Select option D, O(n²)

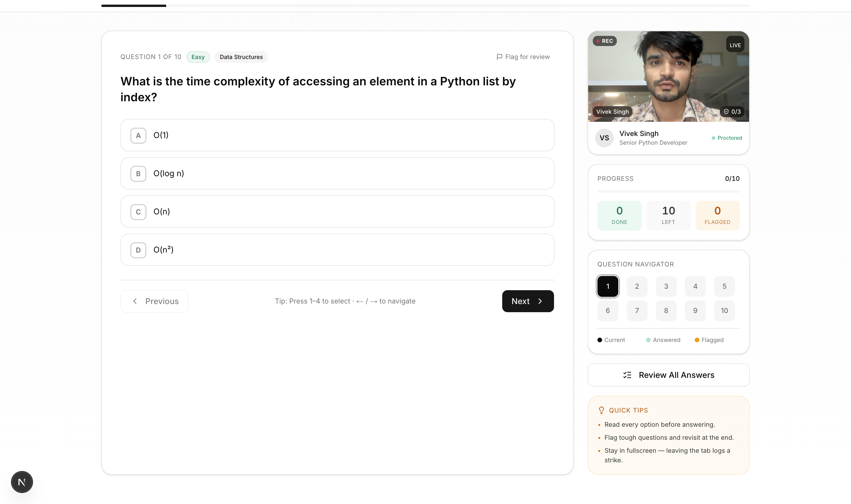pyautogui.click(x=337, y=250)
